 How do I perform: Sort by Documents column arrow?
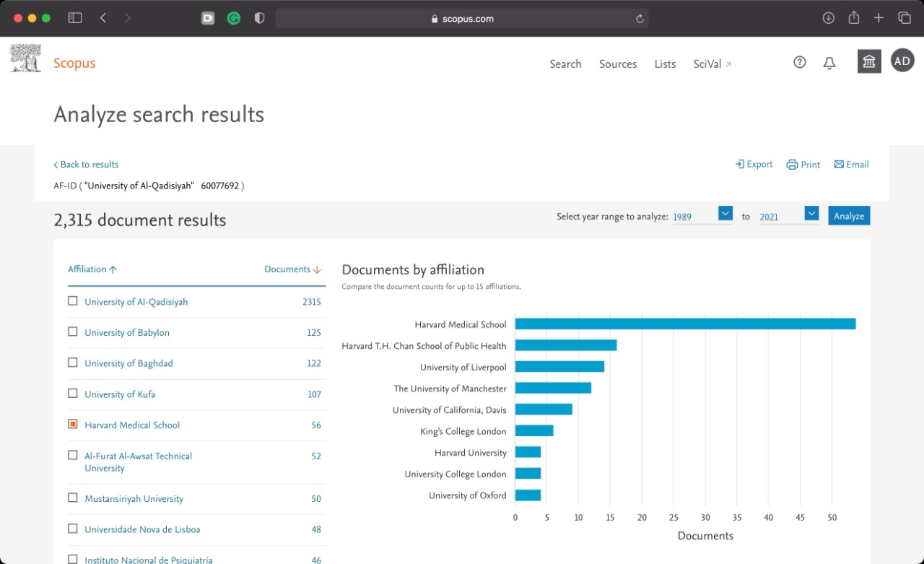tap(317, 269)
